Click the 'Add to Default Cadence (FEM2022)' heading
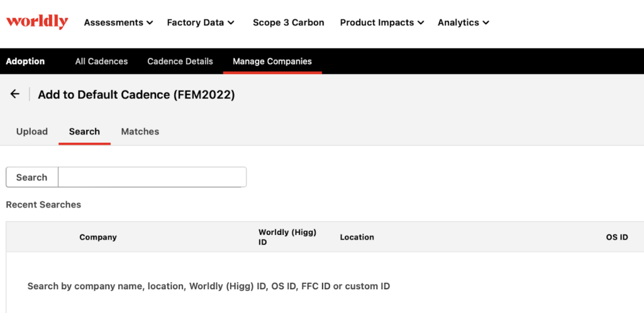Viewport: 644px width, 313px height. (x=136, y=95)
